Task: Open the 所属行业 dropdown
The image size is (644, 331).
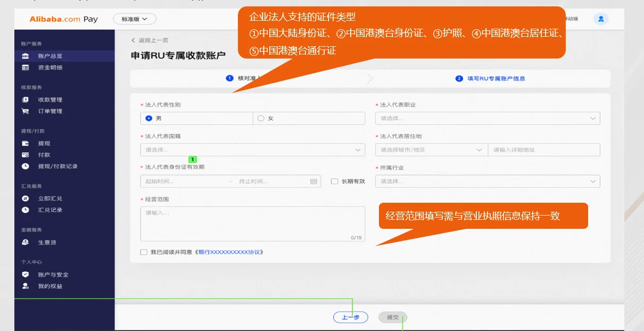Action: pyautogui.click(x=487, y=181)
